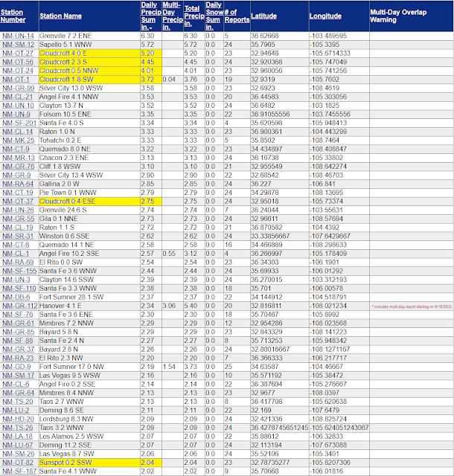This screenshot has height=476, width=454.
Task: Open station NM-MR-13 link
Action: click(18, 158)
